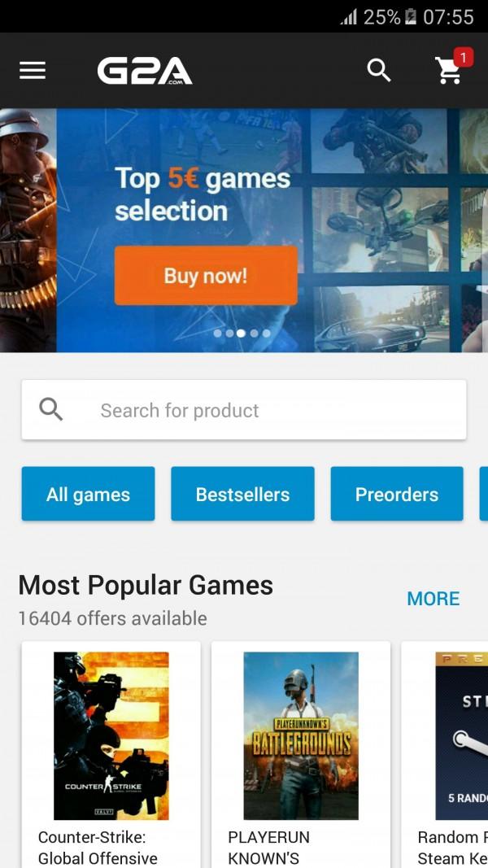Screen dimensions: 488x868
Task: Tap MORE next to Most Popular Games
Action: coord(434,599)
